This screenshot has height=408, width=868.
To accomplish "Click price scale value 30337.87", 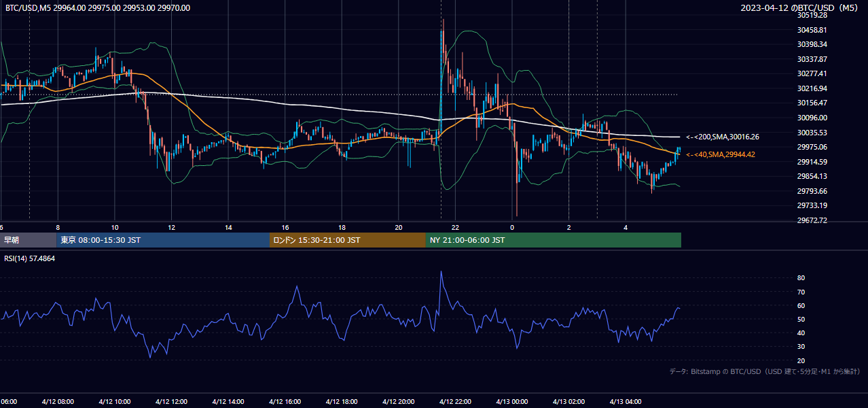I will (812, 59).
